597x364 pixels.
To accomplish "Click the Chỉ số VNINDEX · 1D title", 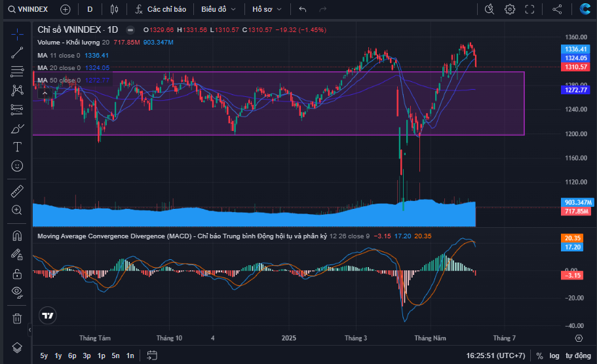I will coord(78,29).
